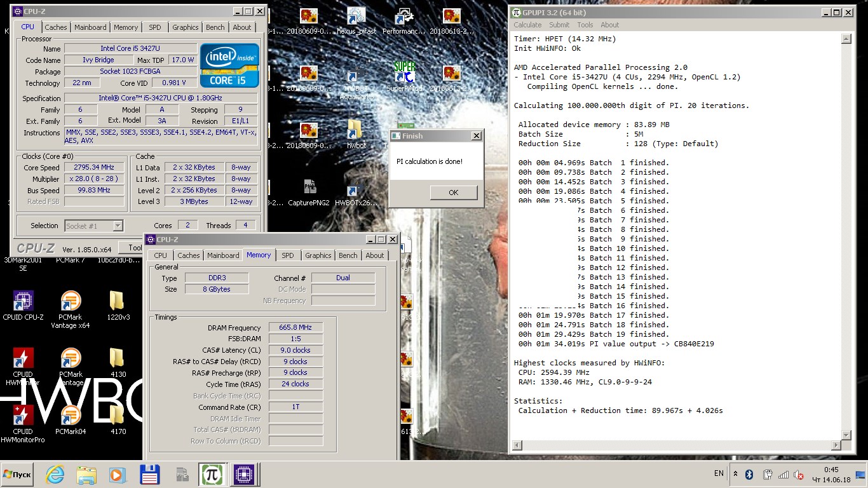
Task: Click the Level 3 cache value 3 MBytes
Action: 193,202
